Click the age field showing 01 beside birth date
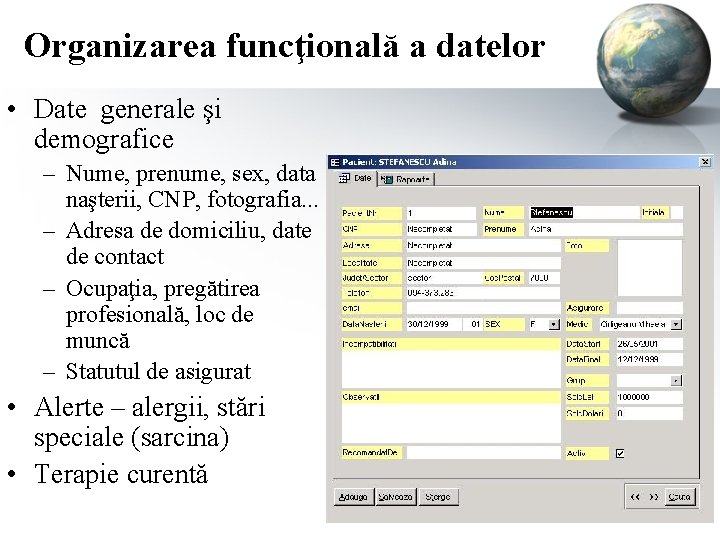 (x=472, y=325)
